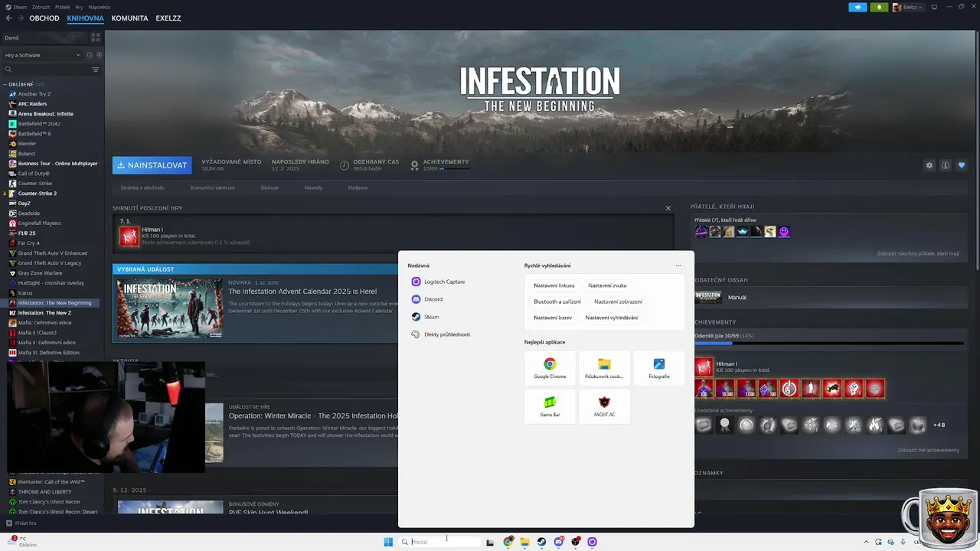Open Windows Start button

tap(388, 542)
